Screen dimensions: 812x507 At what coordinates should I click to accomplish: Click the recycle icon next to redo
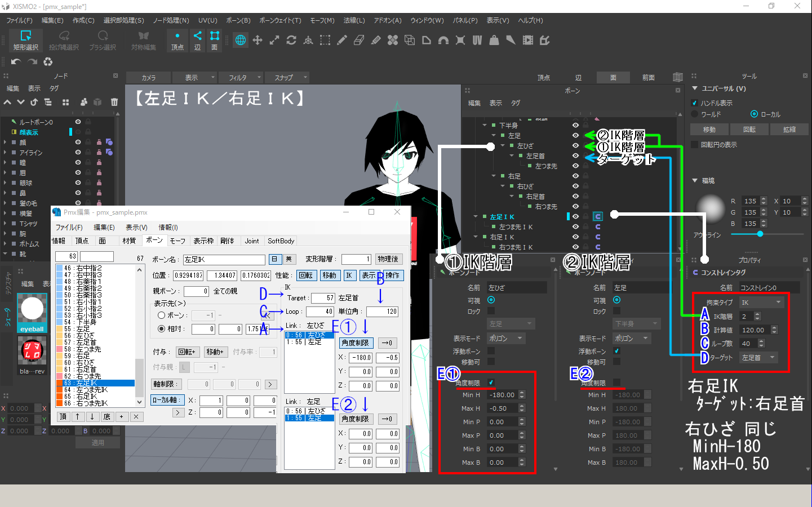tap(48, 61)
